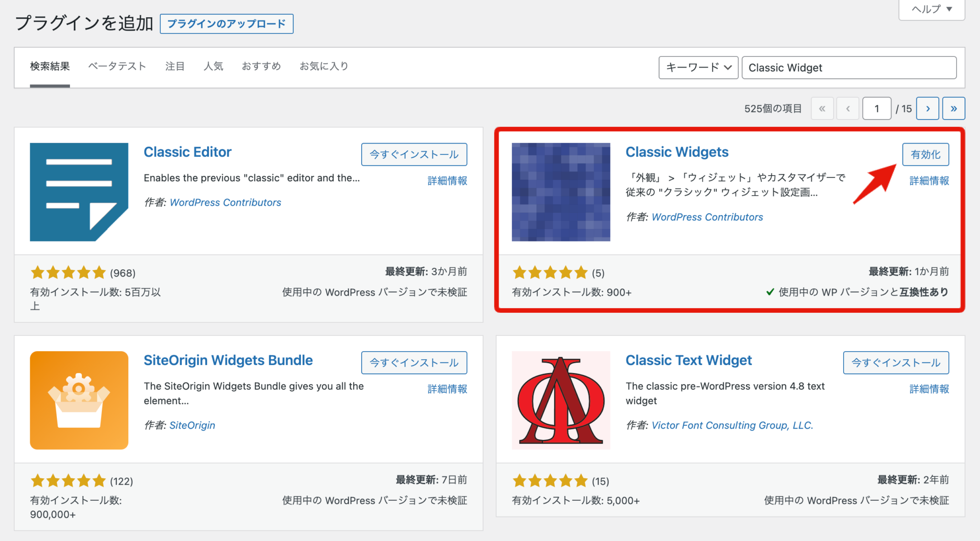
Task: Open the おすすめ plugins tab
Action: click(261, 66)
